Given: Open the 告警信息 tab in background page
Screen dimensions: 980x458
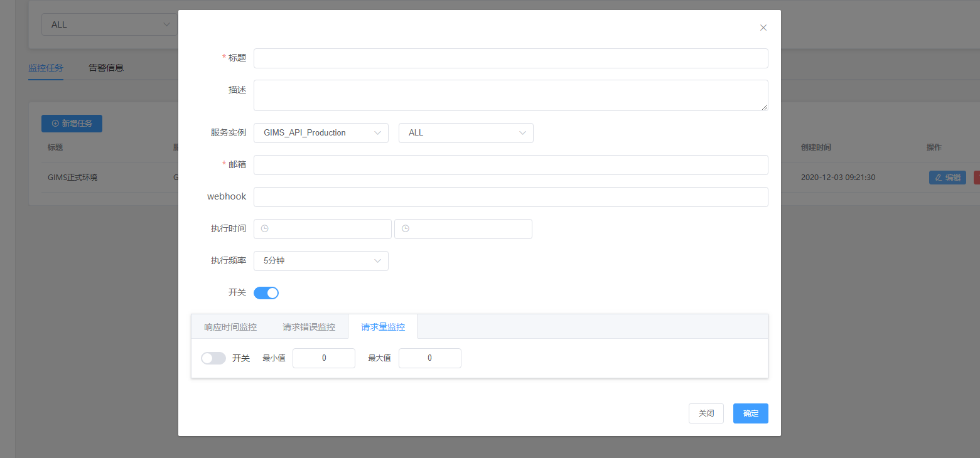Looking at the screenshot, I should 106,68.
